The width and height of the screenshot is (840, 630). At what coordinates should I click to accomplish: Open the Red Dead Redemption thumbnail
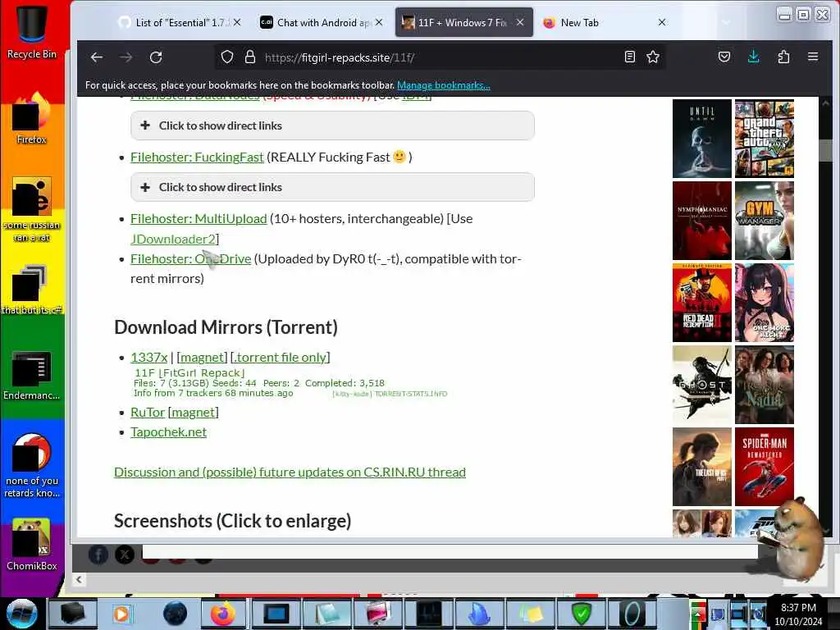(702, 302)
